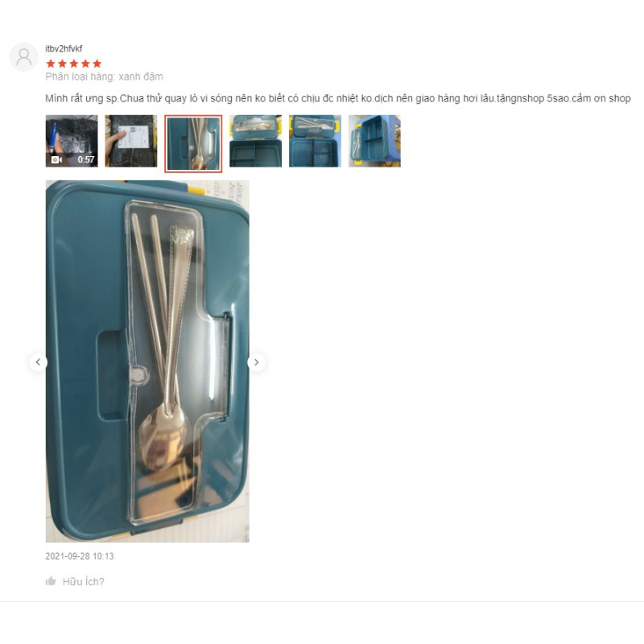Click the reviewer's default avatar icon
The image size is (644, 644).
click(24, 57)
